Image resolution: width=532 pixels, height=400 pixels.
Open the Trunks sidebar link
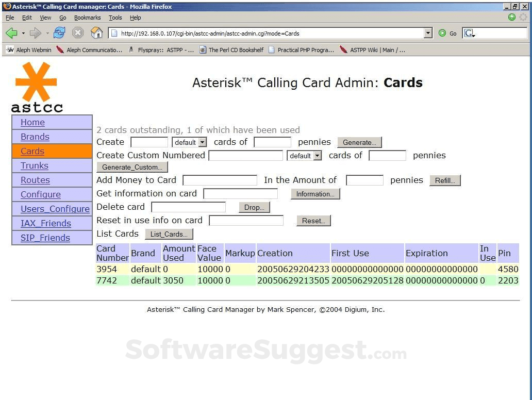(x=34, y=165)
